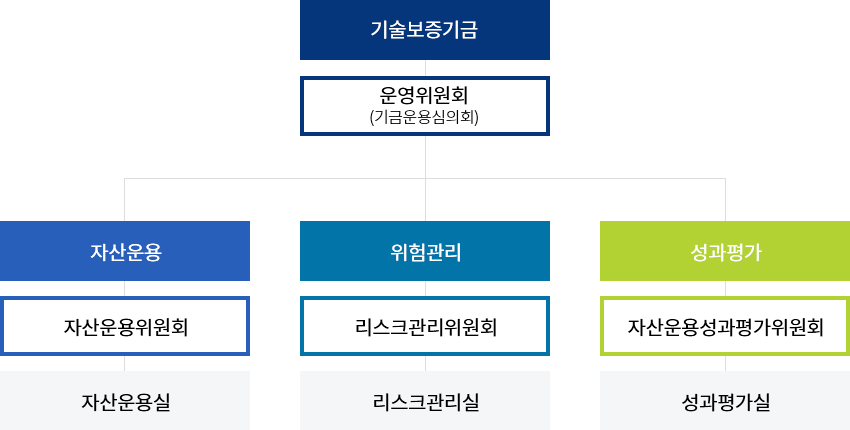Click the vertical connector line below 운영위원회
This screenshot has height=430, width=850.
pos(425,157)
